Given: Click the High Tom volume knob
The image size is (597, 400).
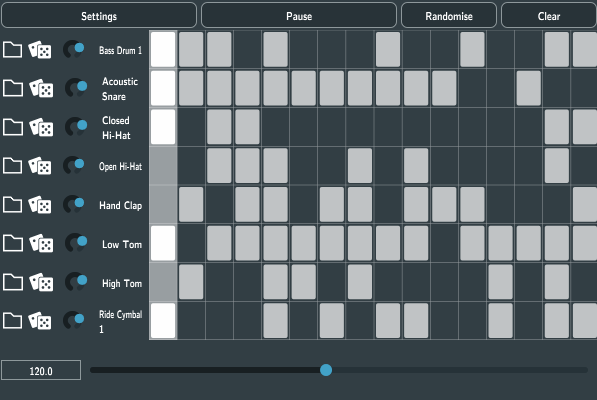Looking at the screenshot, I should point(76,282).
